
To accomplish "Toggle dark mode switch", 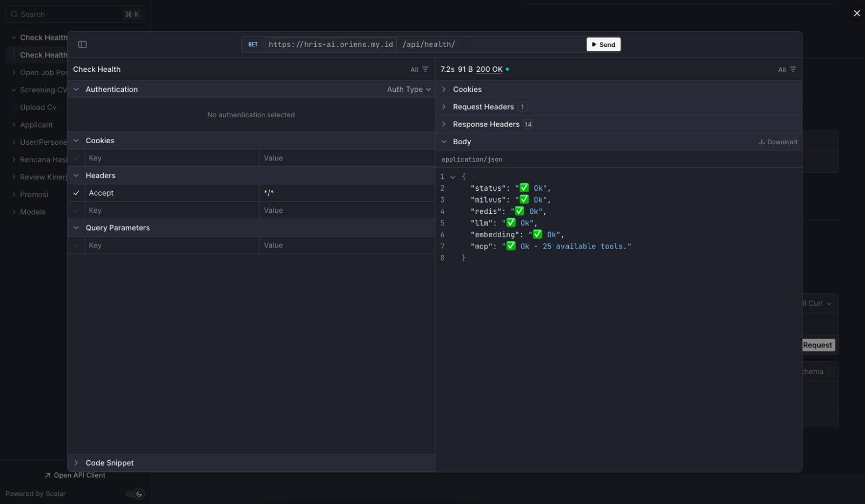I will pos(135,494).
